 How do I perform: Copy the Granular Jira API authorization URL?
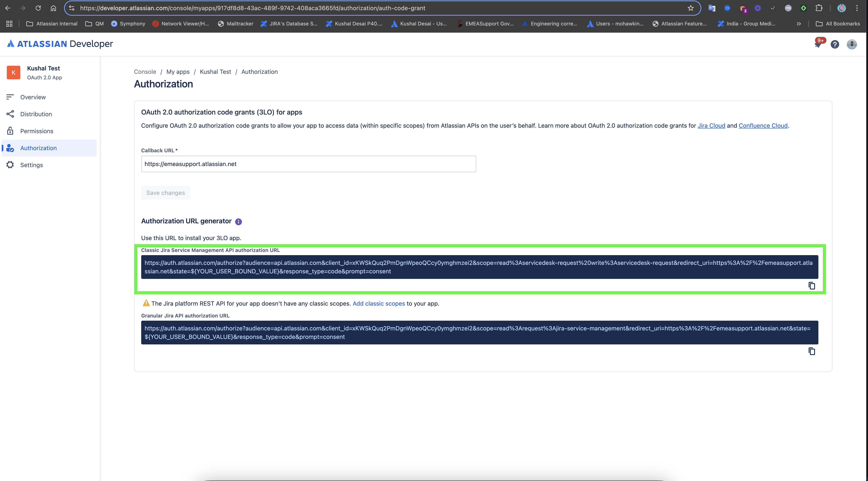(811, 351)
